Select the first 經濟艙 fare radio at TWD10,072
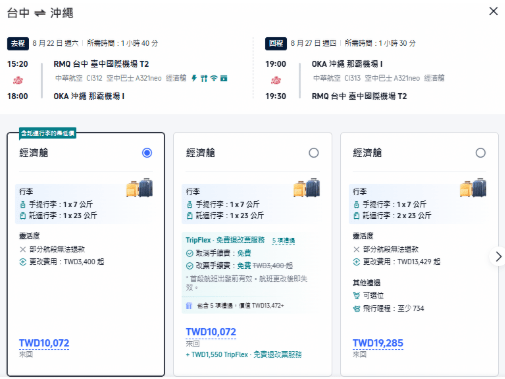 point(147,153)
